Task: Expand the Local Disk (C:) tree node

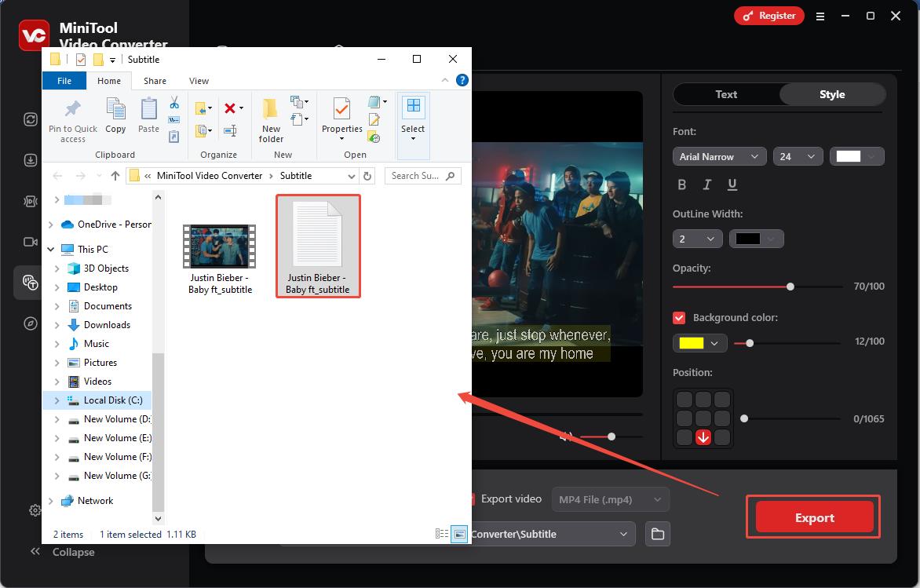Action: coord(57,400)
